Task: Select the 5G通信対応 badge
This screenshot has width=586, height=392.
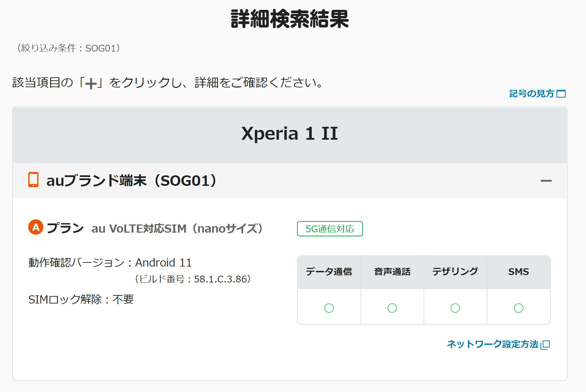Action: click(x=330, y=229)
